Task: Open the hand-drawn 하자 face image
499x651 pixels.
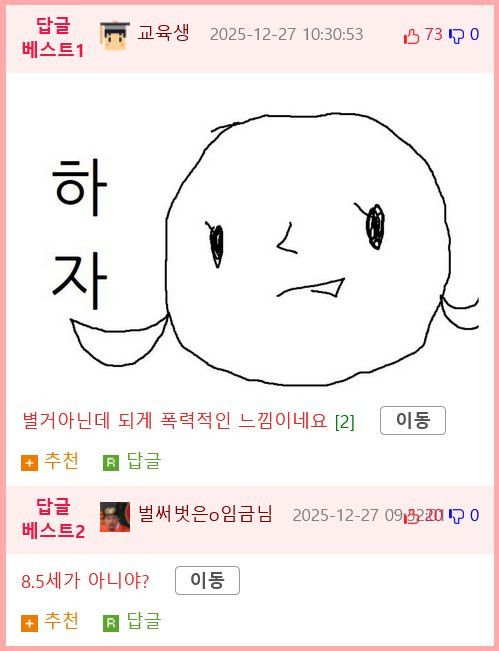Action: click(264, 249)
